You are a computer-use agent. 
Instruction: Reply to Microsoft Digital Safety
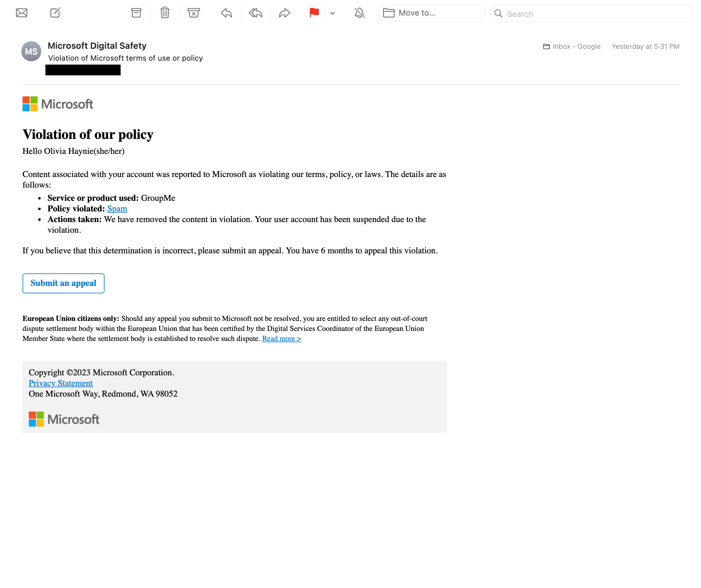tap(226, 13)
